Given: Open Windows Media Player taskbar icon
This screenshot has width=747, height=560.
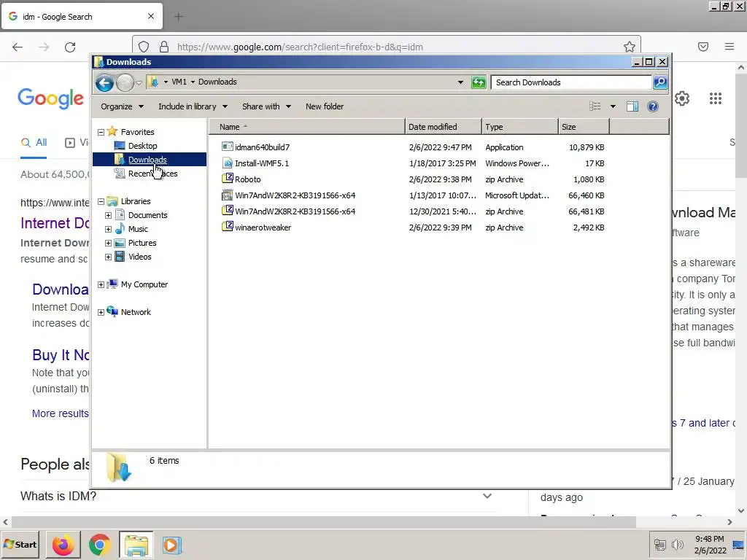Looking at the screenshot, I should [172, 545].
